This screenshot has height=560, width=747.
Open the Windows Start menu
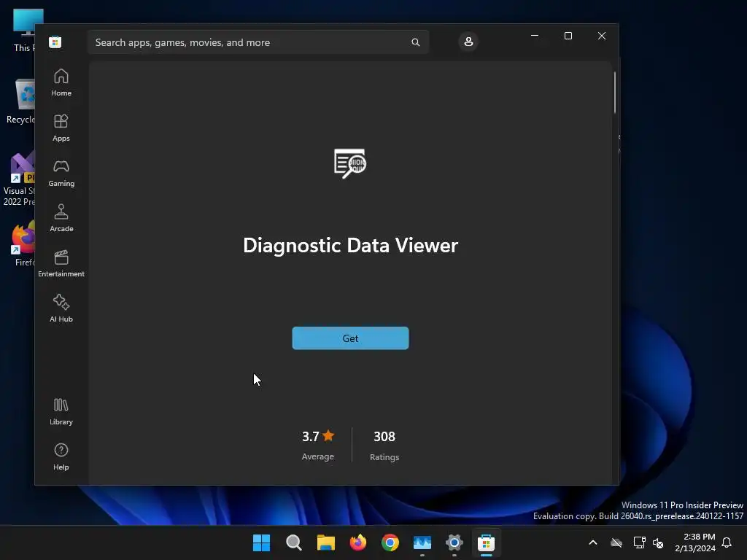[261, 542]
